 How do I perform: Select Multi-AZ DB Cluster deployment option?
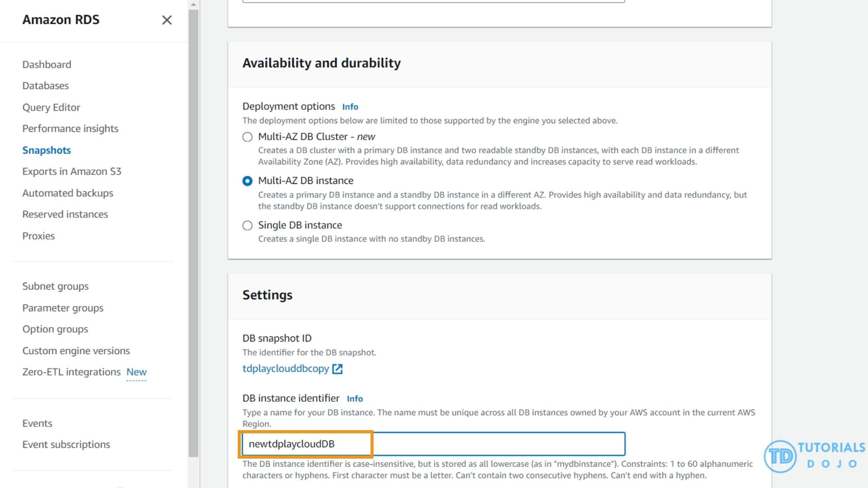(x=248, y=137)
